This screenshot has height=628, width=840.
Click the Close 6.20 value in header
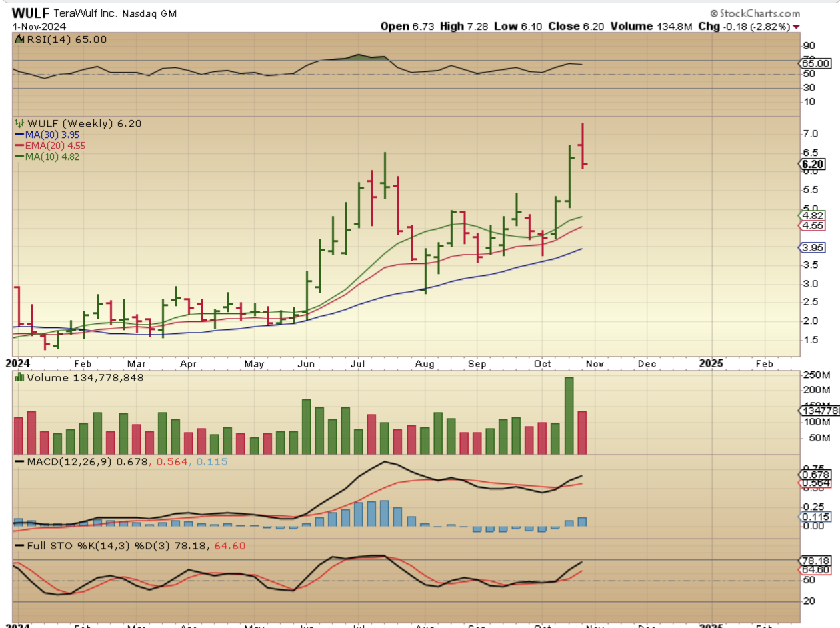(x=576, y=26)
